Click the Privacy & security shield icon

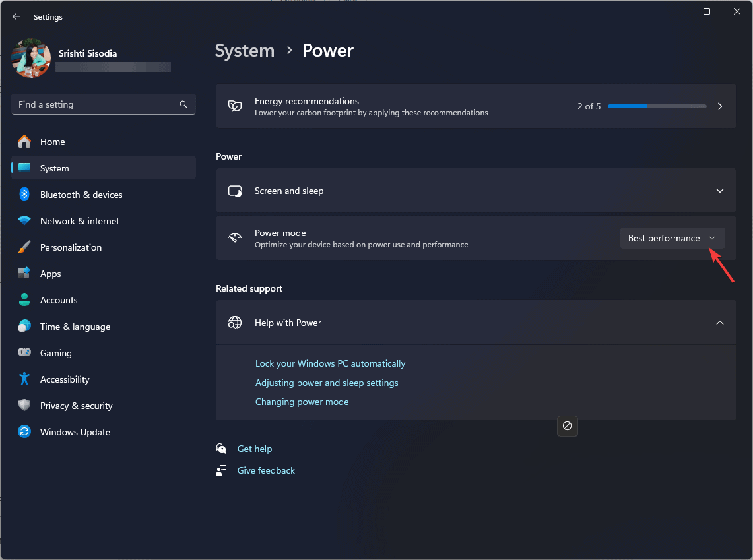(x=24, y=406)
